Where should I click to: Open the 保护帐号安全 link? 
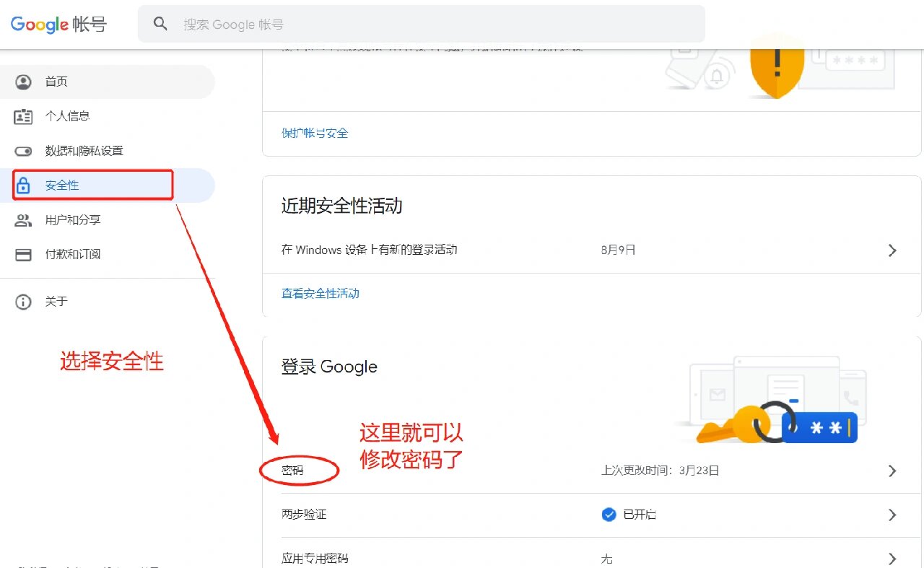click(x=315, y=134)
